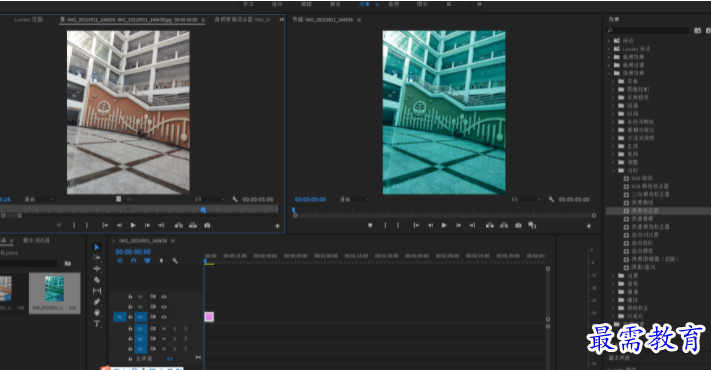Image resolution: width=711 pixels, height=370 pixels.
Task: Expand the 预设 presets folder
Action: tap(609, 41)
